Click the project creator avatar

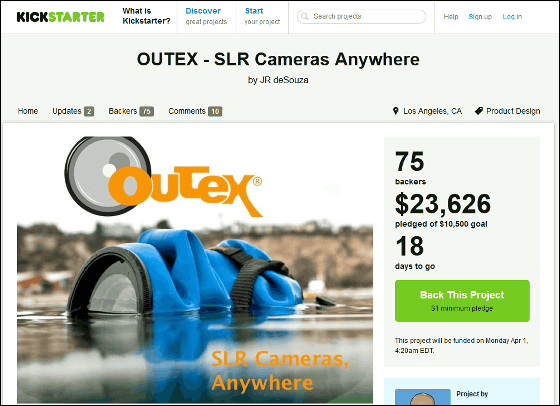422,397
